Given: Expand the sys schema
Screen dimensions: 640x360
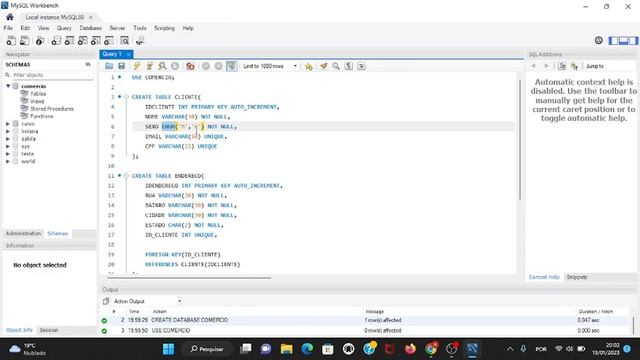Looking at the screenshot, I should coord(8,146).
